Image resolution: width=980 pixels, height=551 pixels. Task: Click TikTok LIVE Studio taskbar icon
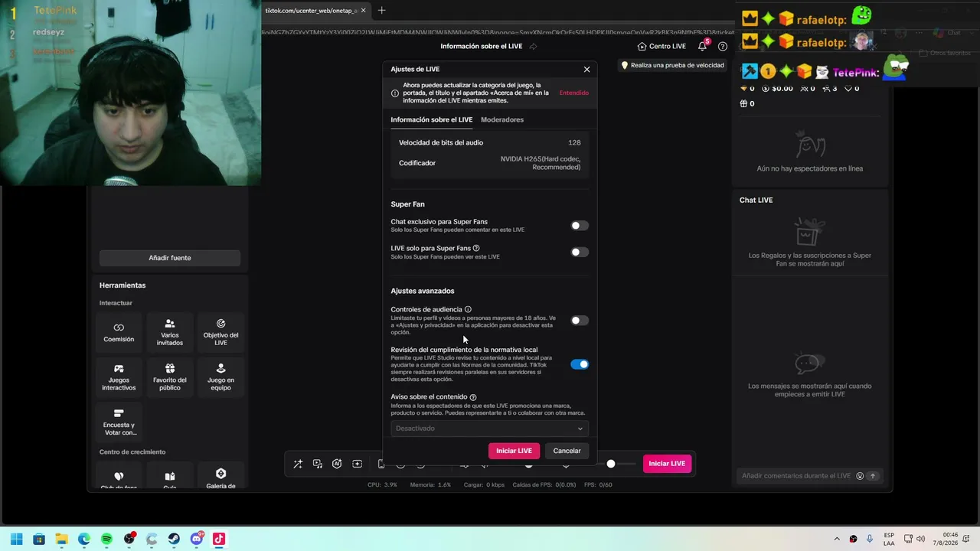(x=219, y=539)
